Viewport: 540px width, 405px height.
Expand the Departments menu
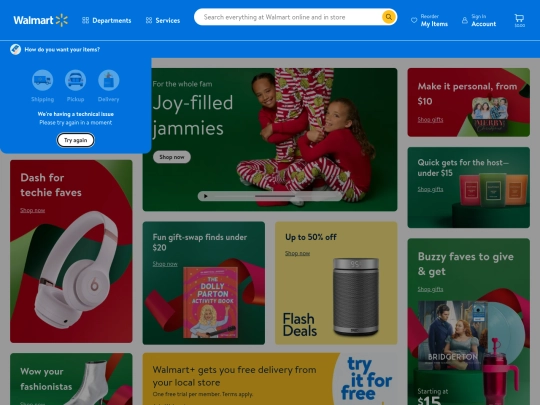(x=106, y=20)
